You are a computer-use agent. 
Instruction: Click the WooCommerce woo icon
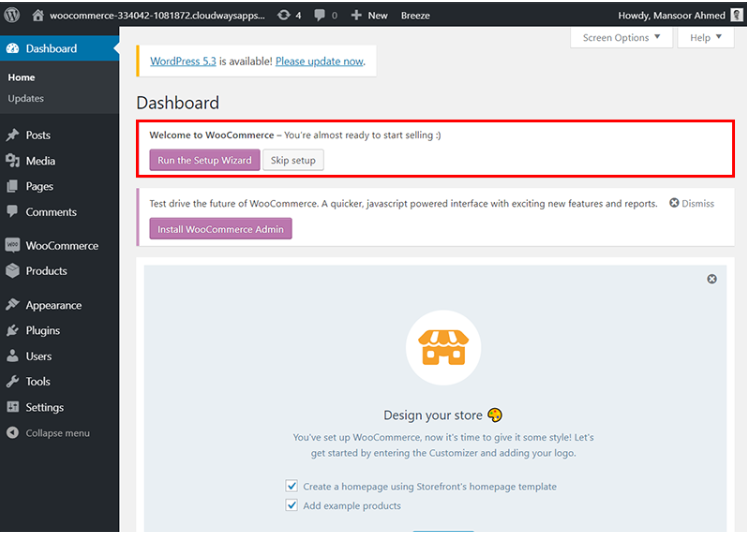click(x=13, y=245)
